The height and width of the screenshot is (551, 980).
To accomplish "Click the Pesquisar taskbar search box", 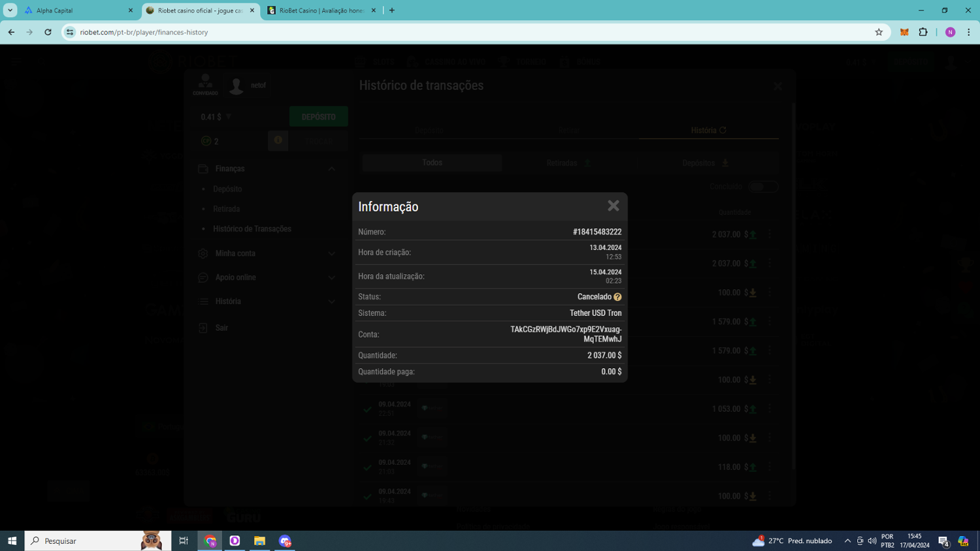I will pos(91,541).
